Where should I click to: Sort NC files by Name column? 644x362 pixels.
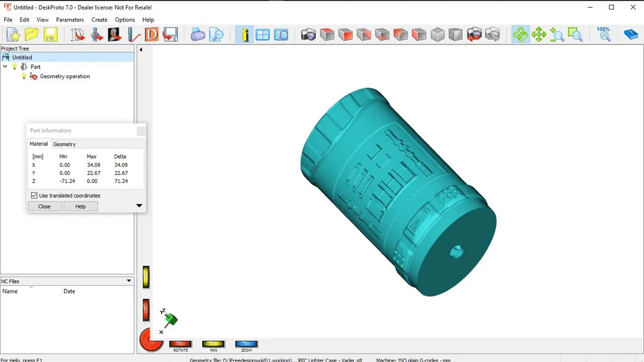tap(31, 291)
